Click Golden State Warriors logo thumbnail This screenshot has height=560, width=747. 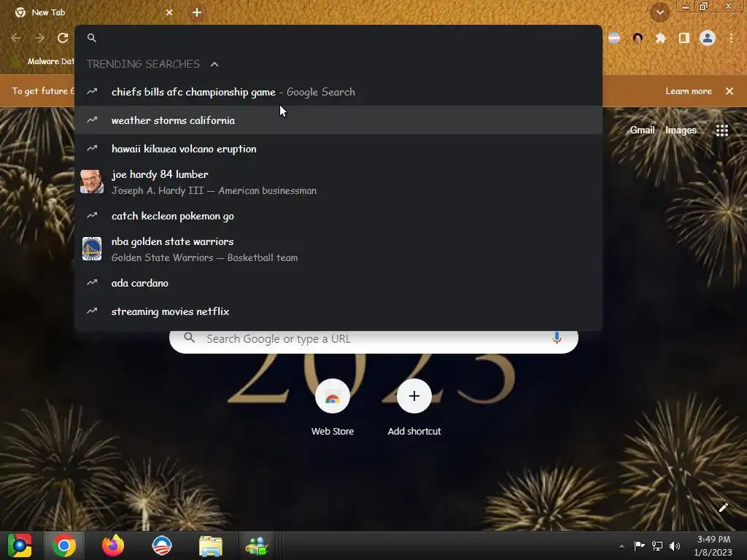coord(92,249)
